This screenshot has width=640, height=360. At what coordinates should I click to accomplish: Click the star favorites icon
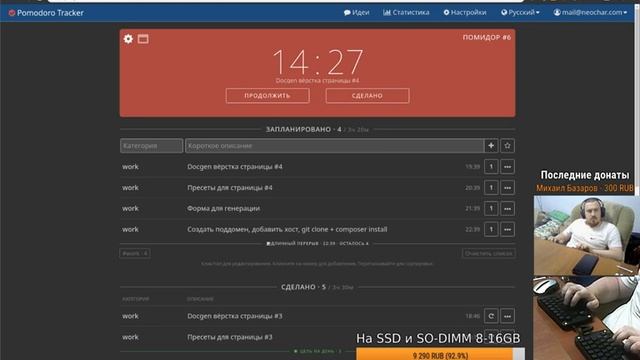[x=507, y=146]
